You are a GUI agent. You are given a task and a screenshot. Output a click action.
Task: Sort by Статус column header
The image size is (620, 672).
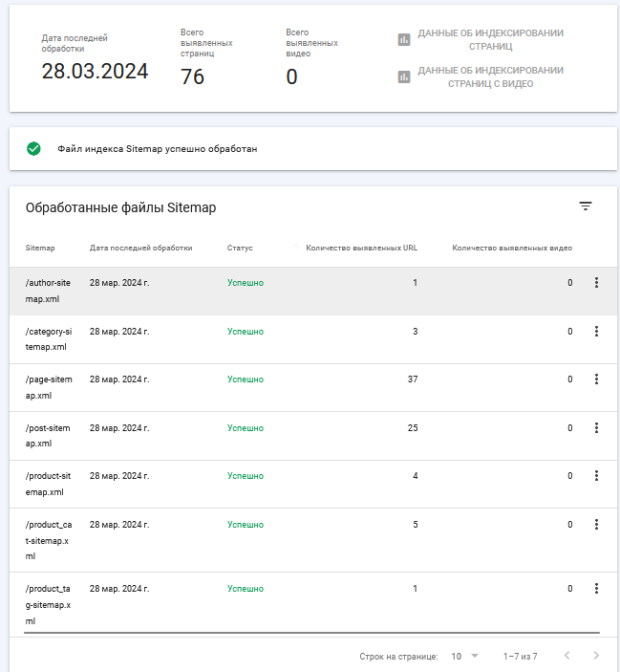click(240, 248)
